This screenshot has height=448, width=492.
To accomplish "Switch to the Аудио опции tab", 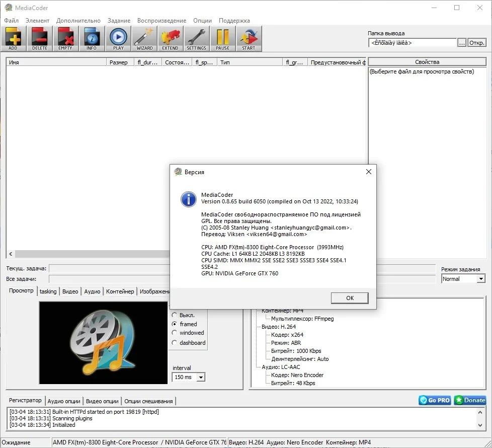I will pos(64,401).
